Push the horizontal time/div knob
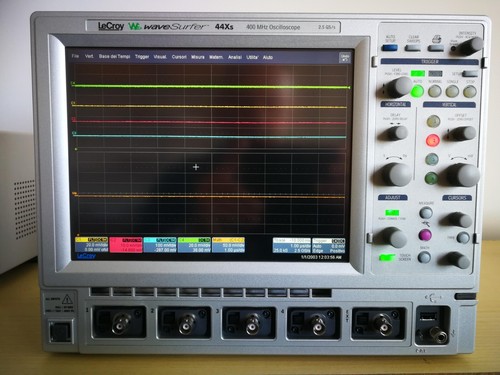 (395, 174)
